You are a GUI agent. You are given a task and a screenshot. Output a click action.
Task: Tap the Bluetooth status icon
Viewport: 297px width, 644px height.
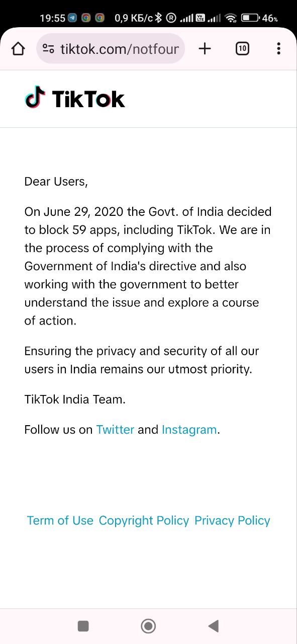(158, 18)
